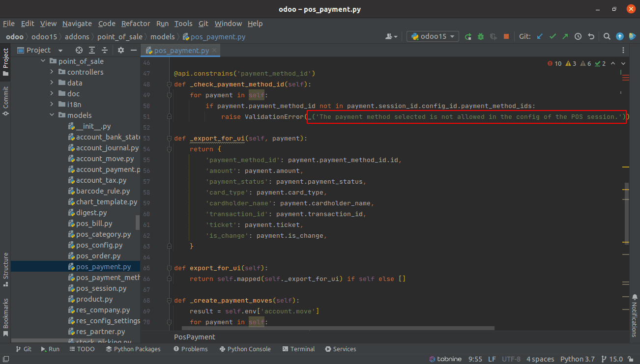Commit changes using the Git checkmark icon
The image size is (640, 364).
point(553,36)
